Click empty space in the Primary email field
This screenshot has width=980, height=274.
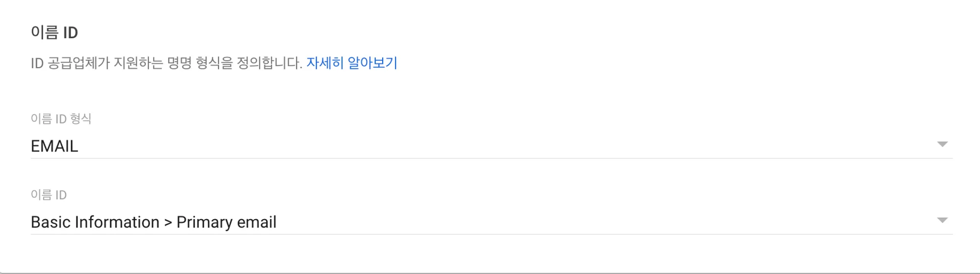588,222
